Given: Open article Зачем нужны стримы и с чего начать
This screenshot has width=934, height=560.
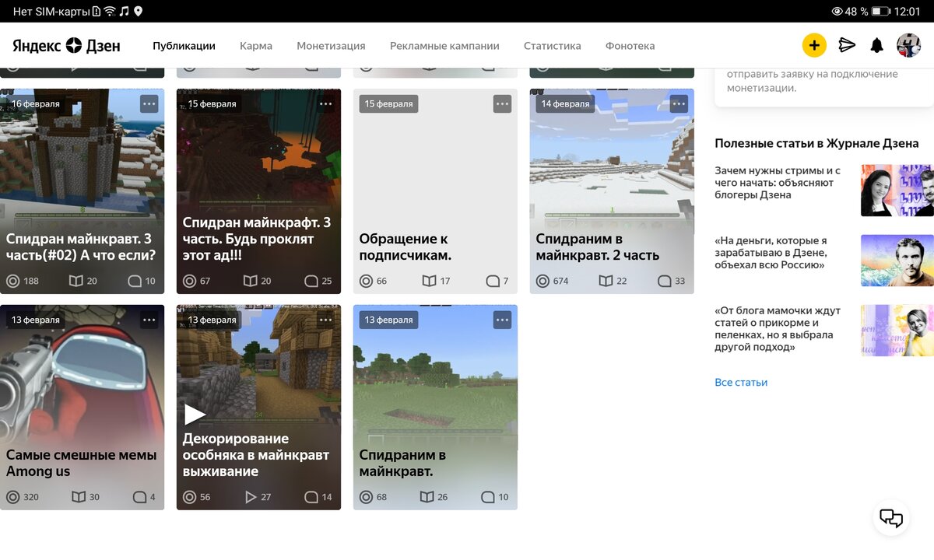Looking at the screenshot, I should (778, 183).
